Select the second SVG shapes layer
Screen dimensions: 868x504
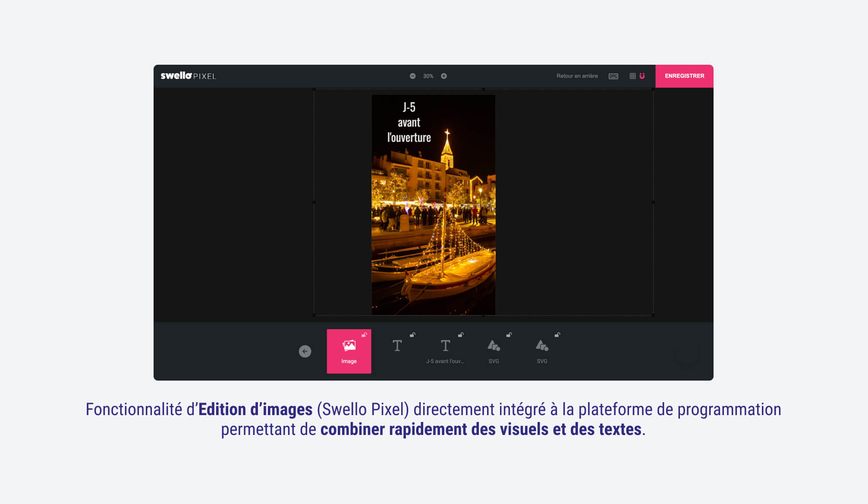(x=542, y=350)
